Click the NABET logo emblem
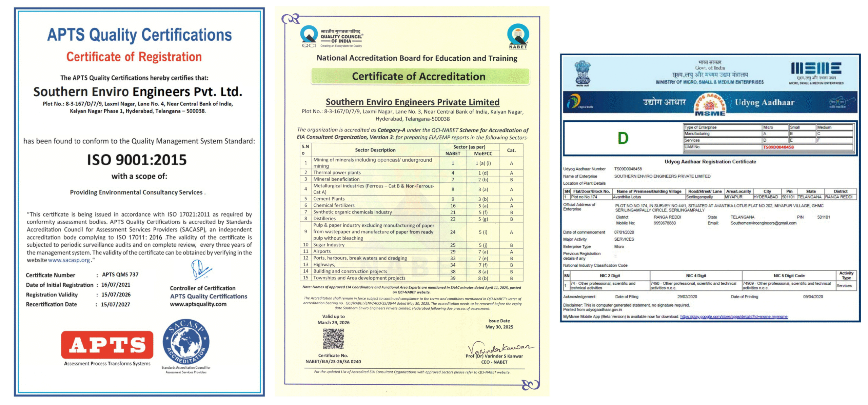868x405 pixels. (517, 36)
